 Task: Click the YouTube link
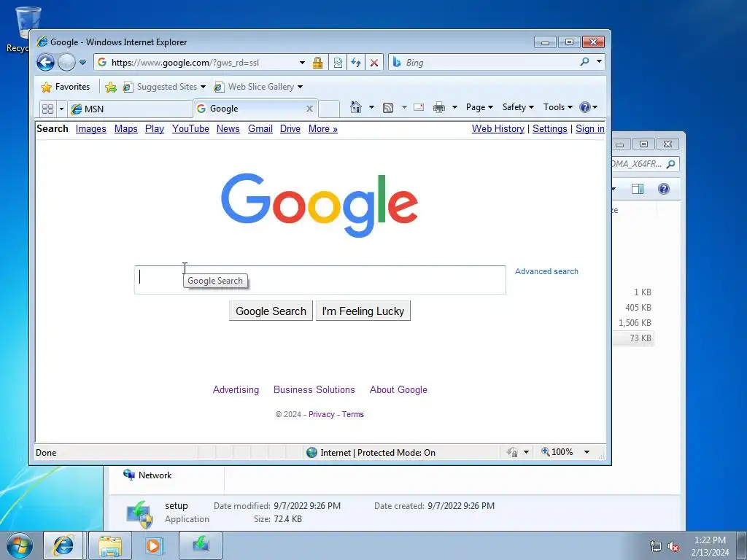pos(190,128)
